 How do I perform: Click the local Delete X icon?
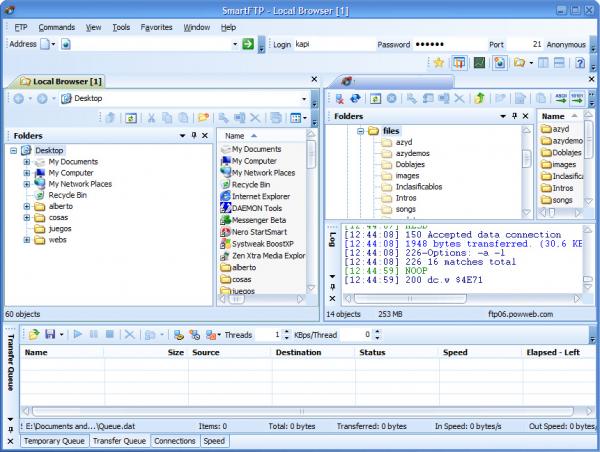[255, 118]
